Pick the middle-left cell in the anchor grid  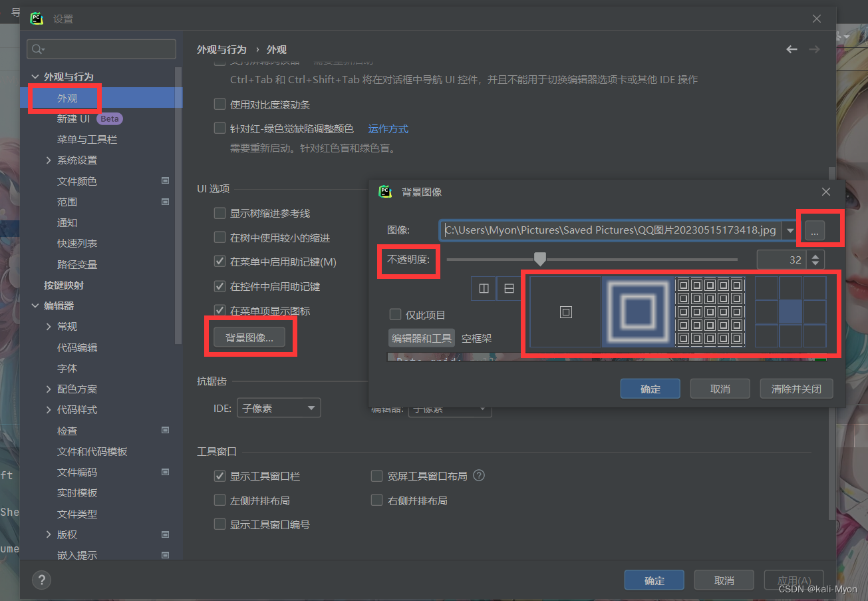(x=766, y=311)
